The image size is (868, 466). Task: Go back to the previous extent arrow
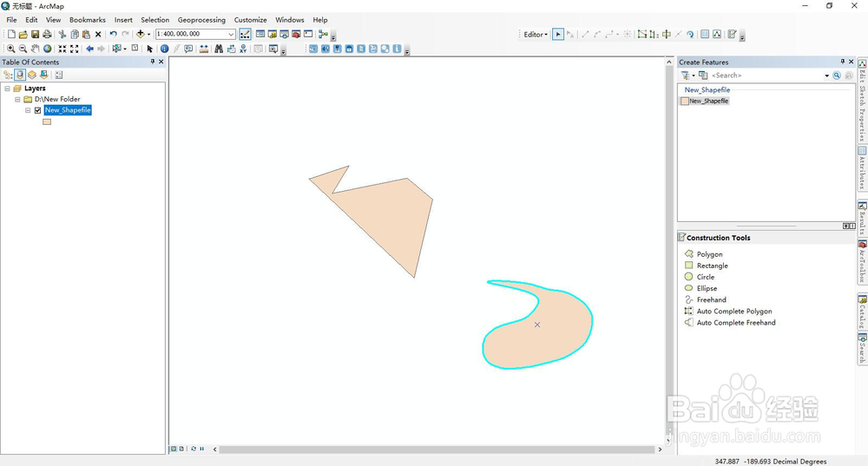(x=89, y=49)
